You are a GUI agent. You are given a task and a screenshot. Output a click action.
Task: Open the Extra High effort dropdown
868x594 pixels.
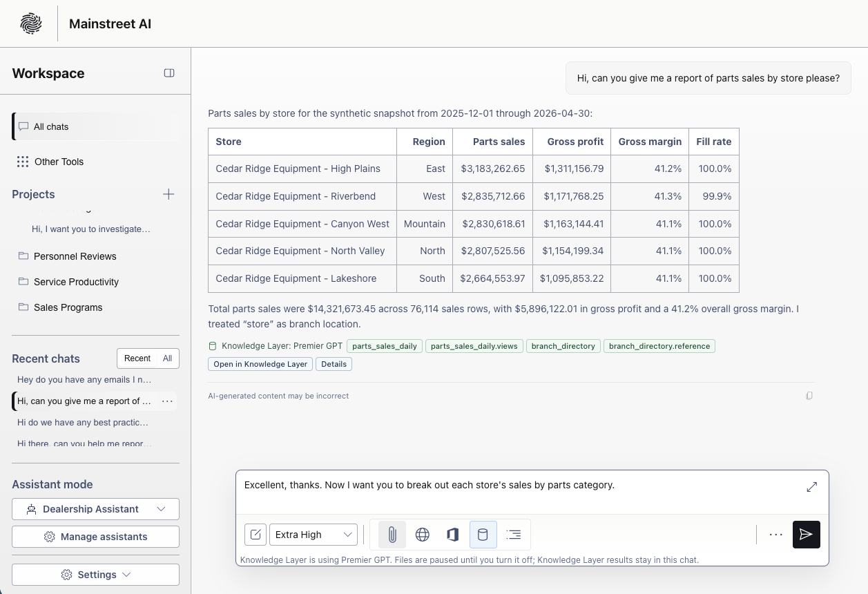[314, 534]
